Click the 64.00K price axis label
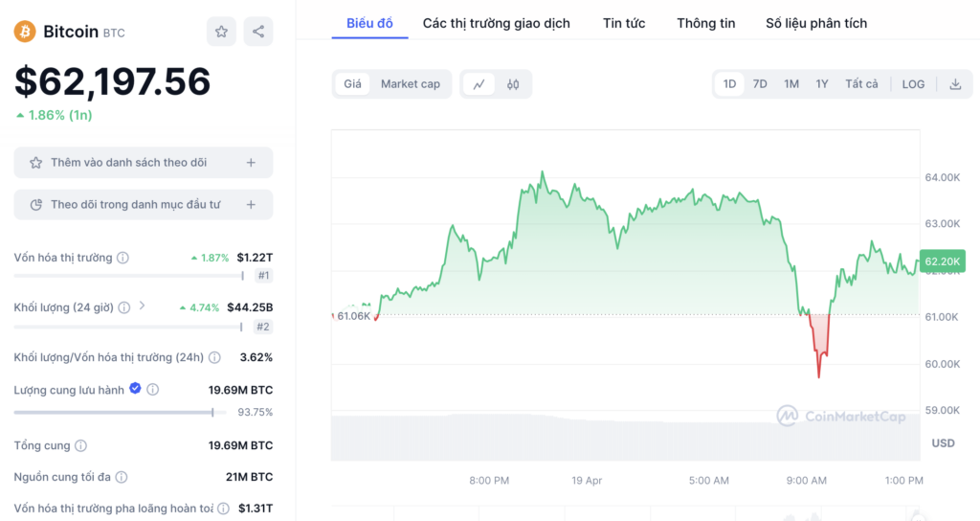 click(943, 177)
